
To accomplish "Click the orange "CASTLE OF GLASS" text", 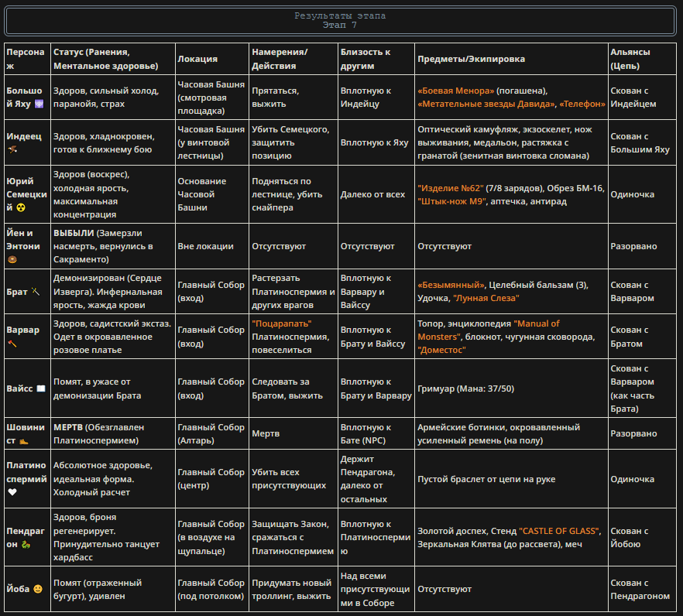I will click(560, 531).
